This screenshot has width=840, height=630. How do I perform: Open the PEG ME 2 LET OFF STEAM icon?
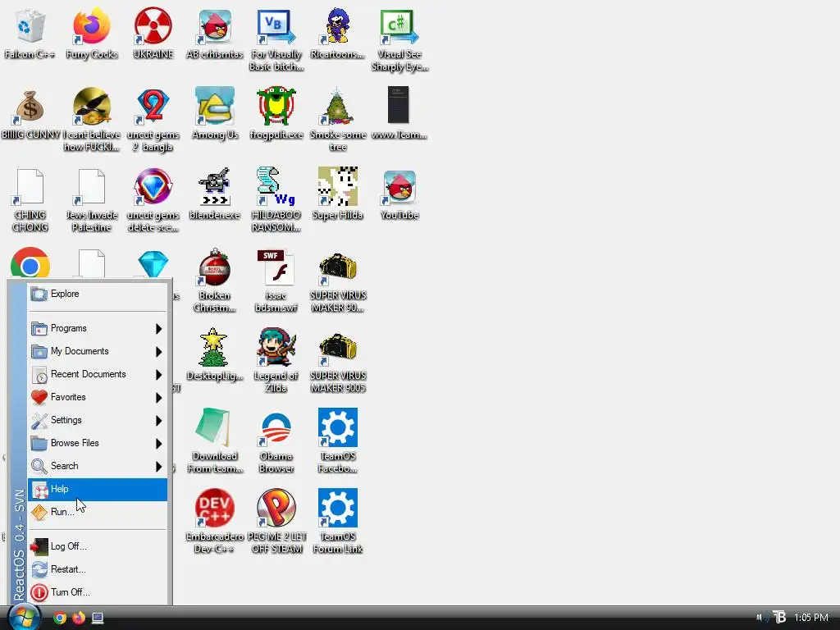(276, 508)
